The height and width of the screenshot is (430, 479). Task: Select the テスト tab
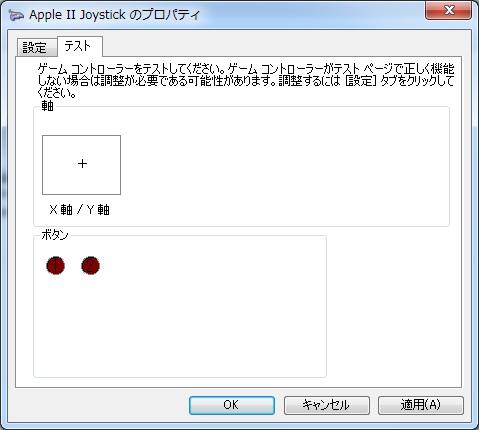point(80,46)
